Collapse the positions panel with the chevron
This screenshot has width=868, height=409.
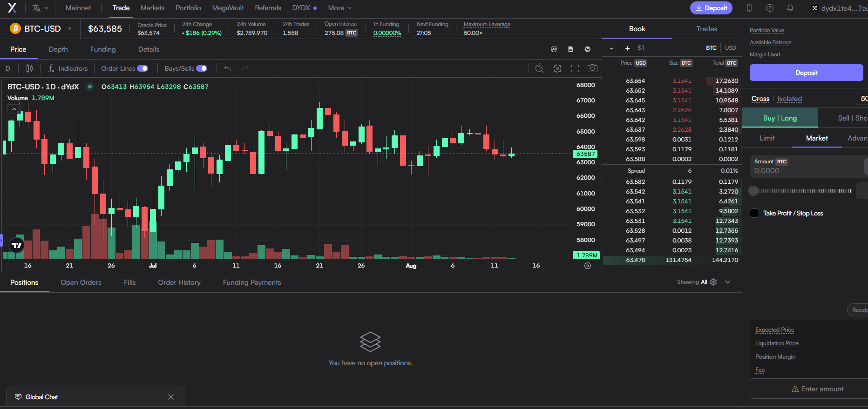(728, 282)
